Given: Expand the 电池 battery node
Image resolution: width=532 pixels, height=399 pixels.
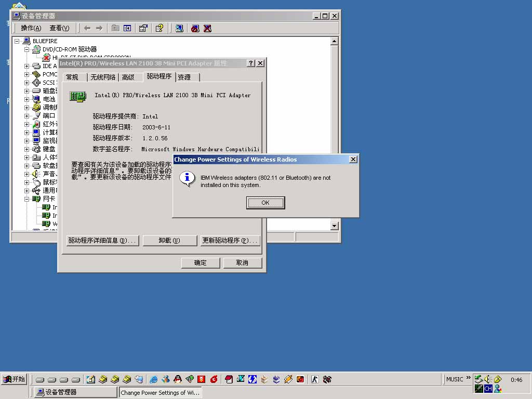Looking at the screenshot, I should click(27, 99).
